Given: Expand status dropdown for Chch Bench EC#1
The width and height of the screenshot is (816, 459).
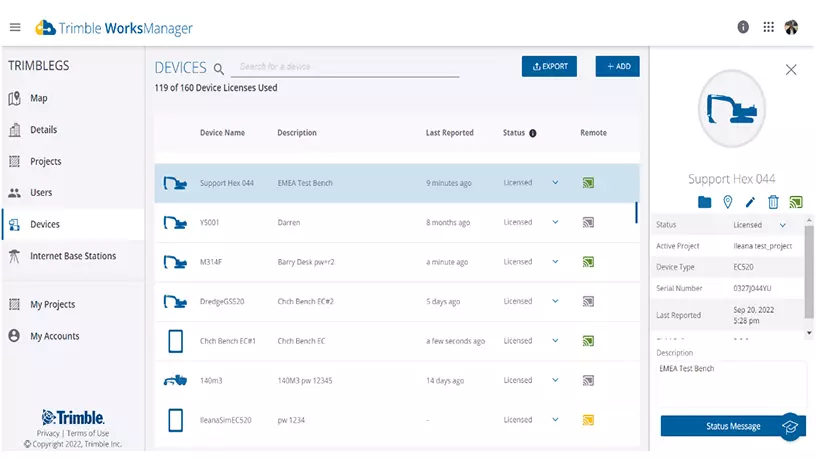Looking at the screenshot, I should click(555, 341).
